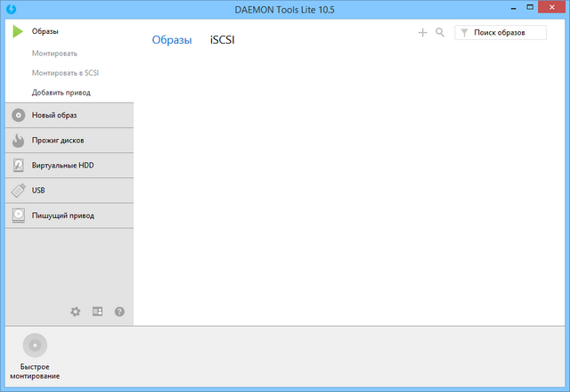Click the green play icon beside Образы

[18, 32]
